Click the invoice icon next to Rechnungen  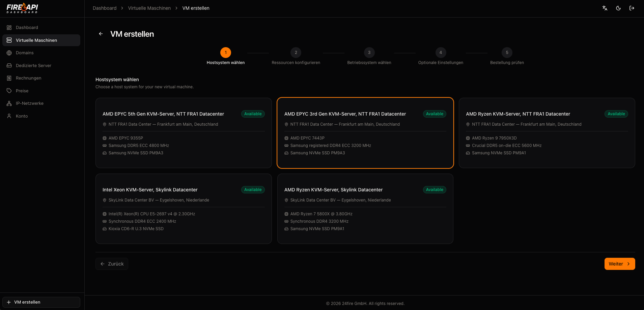click(x=9, y=78)
